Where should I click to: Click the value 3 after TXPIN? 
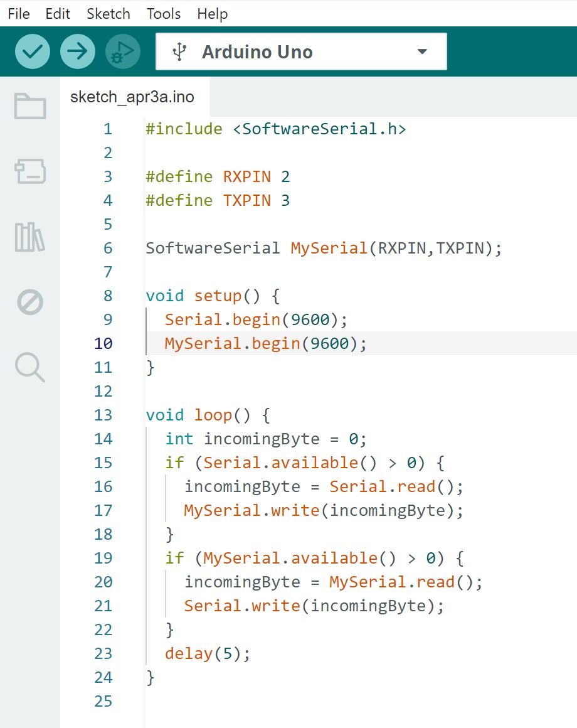[x=285, y=201]
